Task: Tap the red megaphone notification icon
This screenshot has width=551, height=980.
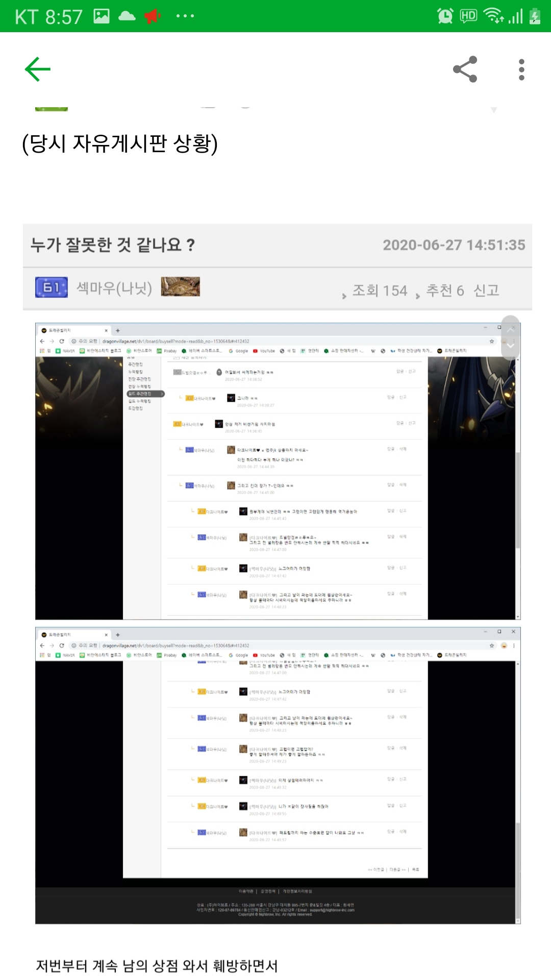Action: click(152, 16)
